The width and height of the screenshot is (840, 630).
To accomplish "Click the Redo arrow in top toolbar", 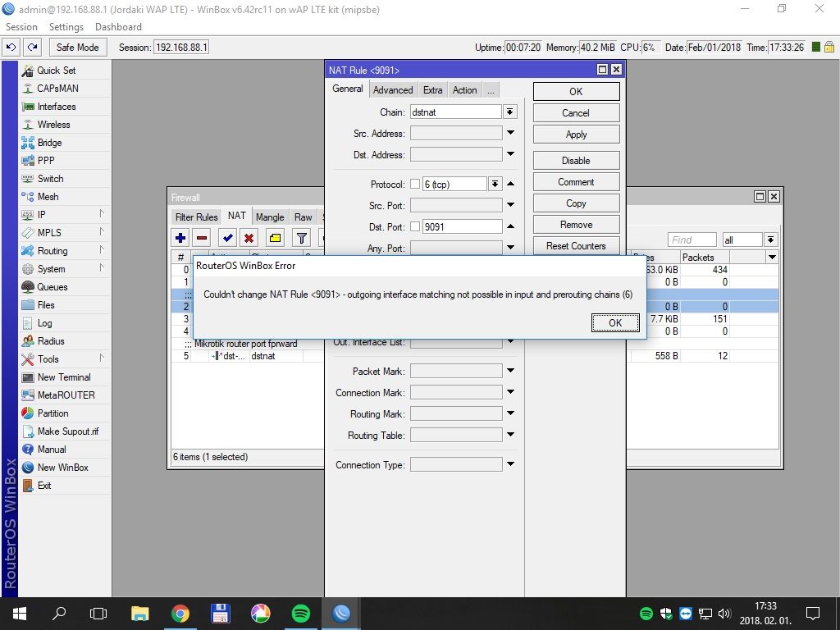I will [32, 47].
